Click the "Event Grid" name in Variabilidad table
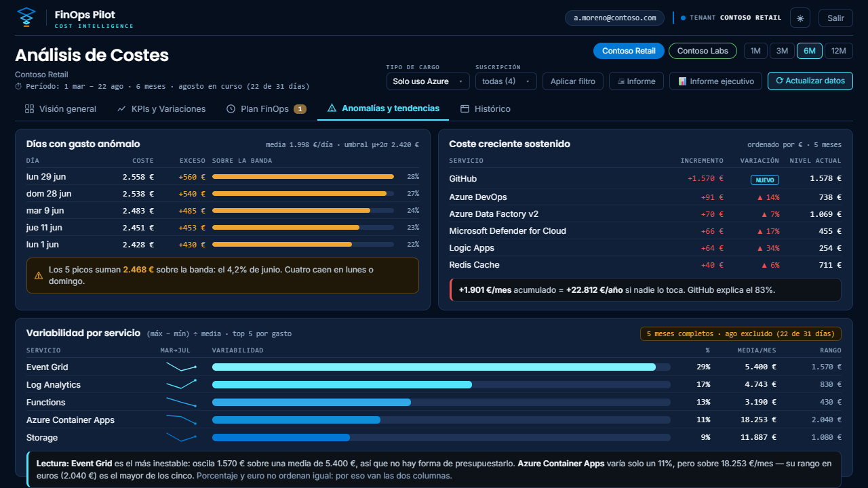Image resolution: width=868 pixels, height=488 pixels. point(47,367)
